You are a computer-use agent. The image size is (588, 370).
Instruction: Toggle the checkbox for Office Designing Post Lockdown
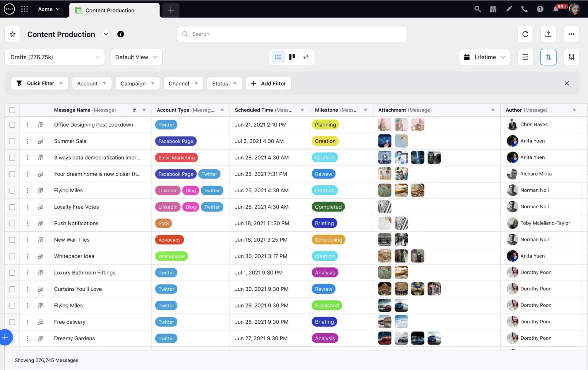[12, 124]
